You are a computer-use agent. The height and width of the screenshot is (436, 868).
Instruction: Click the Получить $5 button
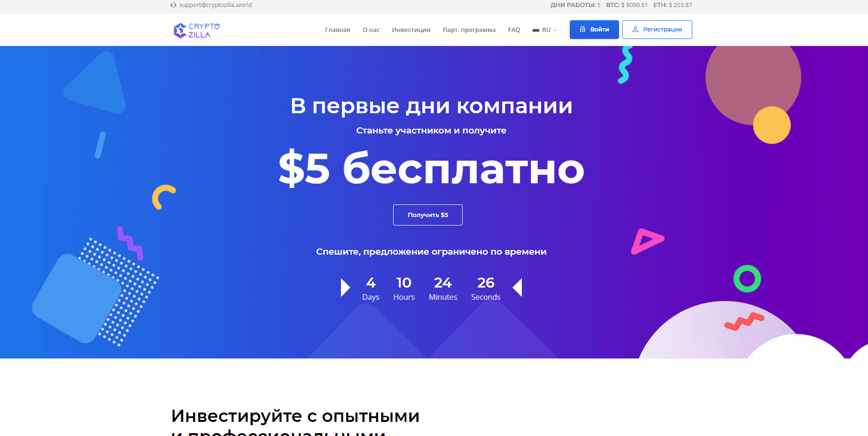coord(428,215)
